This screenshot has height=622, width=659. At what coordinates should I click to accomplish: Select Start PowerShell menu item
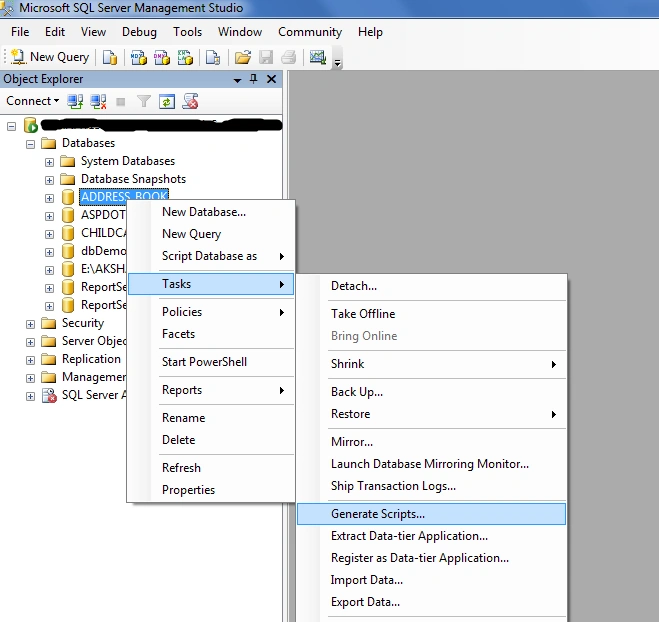click(211, 362)
